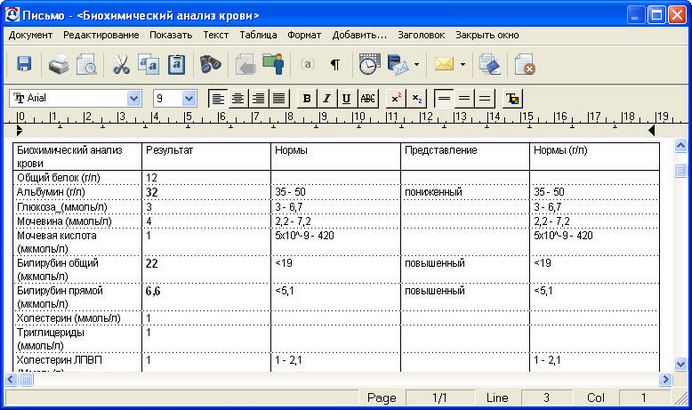Click the Холестерин ЛПВП cell
This screenshot has height=410, width=692.
77,362
